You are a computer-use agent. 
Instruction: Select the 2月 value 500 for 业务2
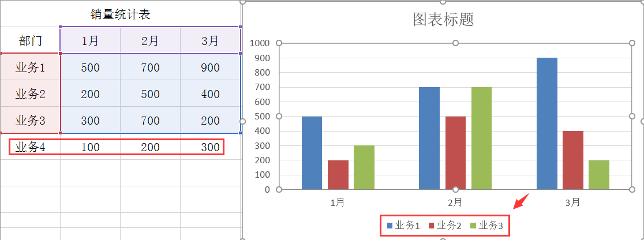click(x=150, y=93)
